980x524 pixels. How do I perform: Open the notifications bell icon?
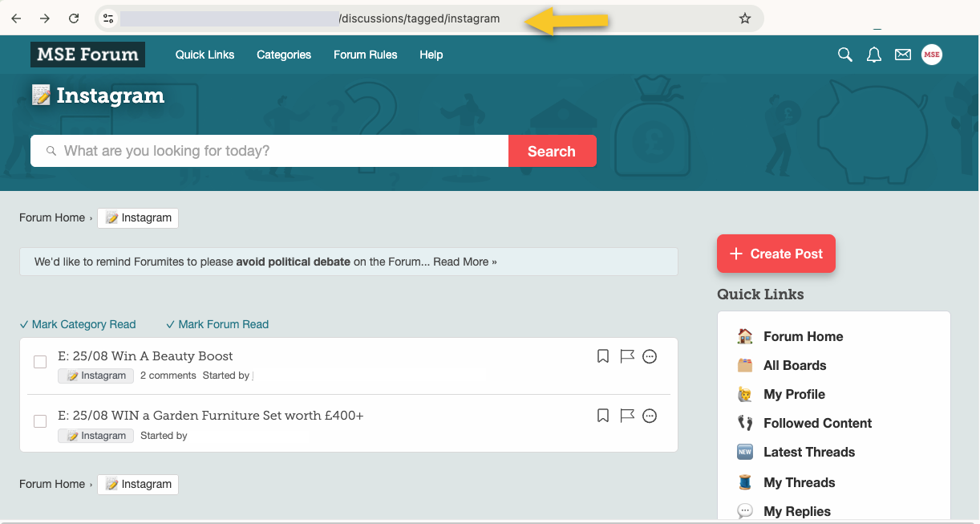click(x=874, y=55)
